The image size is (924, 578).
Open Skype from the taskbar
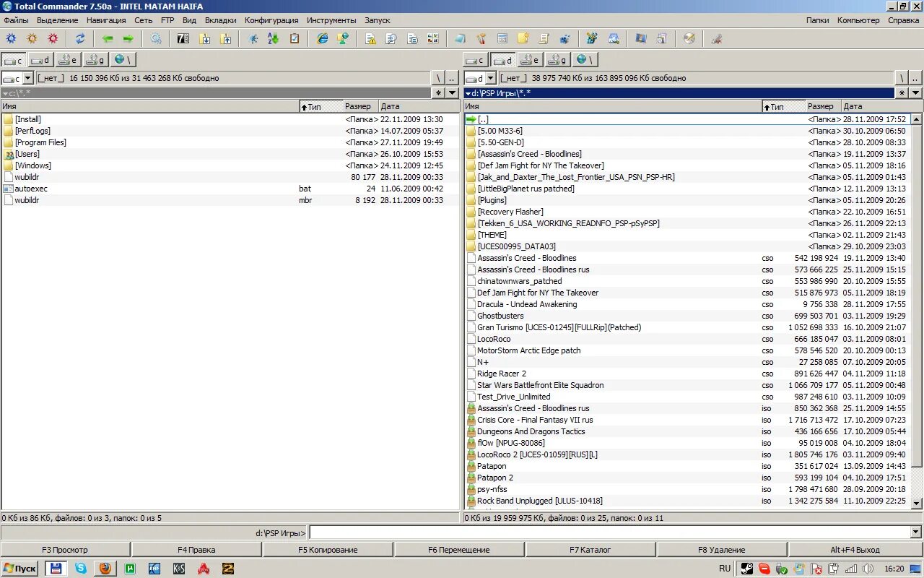coord(80,568)
